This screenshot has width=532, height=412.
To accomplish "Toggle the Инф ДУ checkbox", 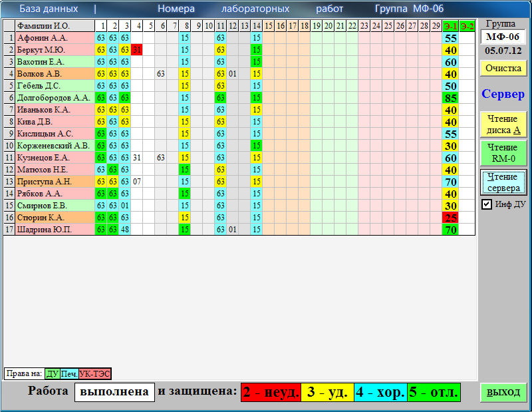I will (x=487, y=204).
